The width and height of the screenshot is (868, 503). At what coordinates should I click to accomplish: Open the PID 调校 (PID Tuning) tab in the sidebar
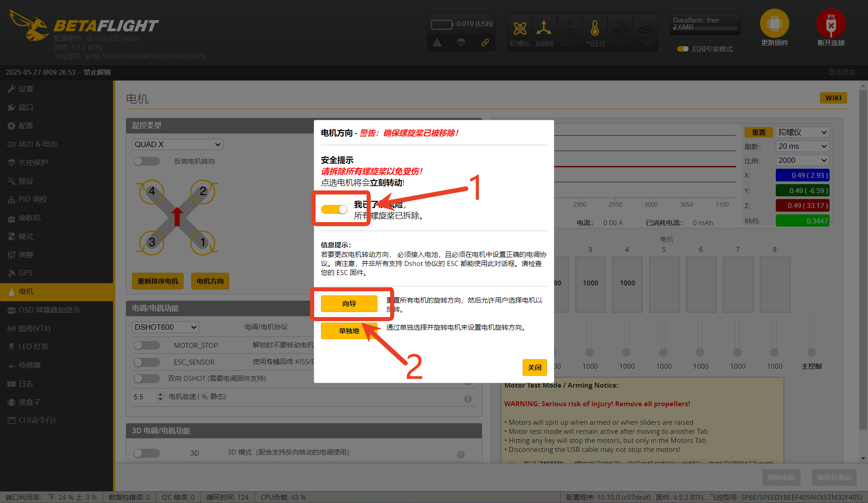coord(33,199)
